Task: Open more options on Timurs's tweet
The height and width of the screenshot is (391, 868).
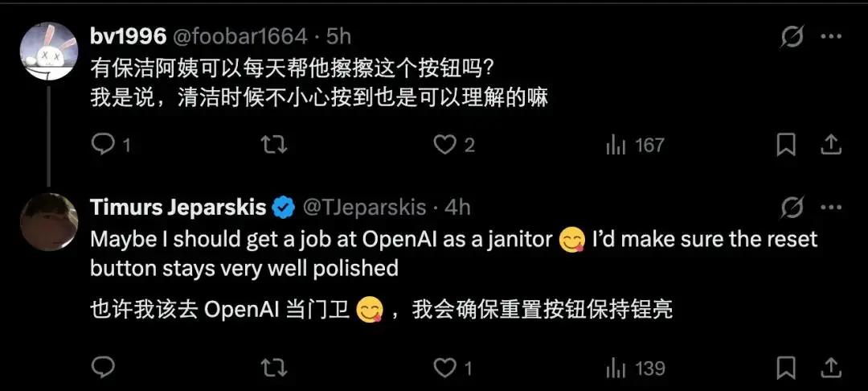Action: point(831,208)
